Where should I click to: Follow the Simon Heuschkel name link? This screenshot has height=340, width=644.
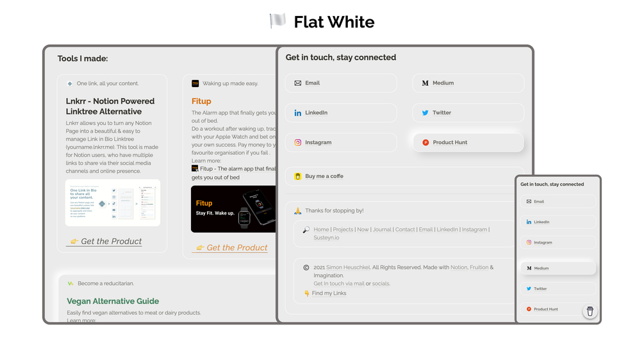coord(348,267)
